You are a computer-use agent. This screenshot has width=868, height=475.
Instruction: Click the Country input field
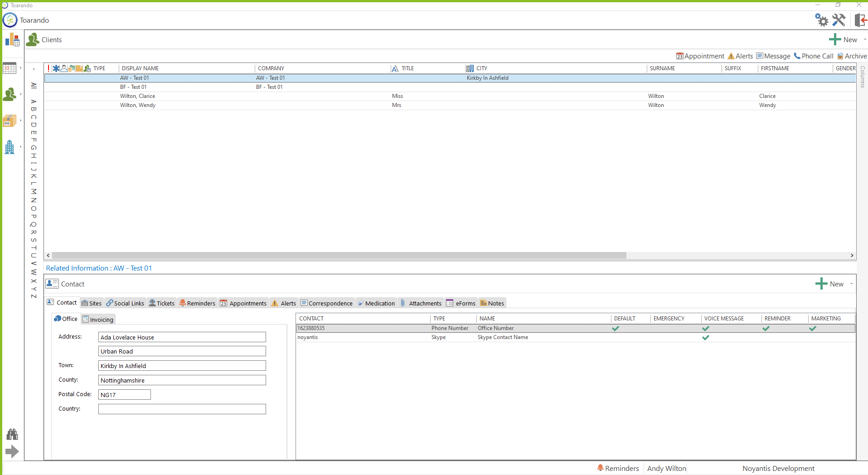[182, 409]
